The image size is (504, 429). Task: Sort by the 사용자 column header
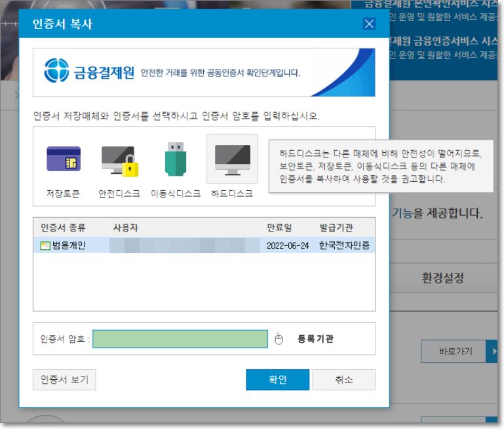coord(125,228)
